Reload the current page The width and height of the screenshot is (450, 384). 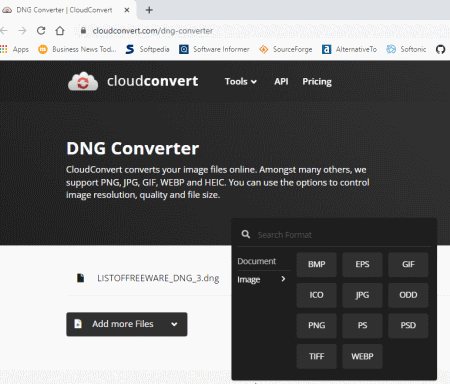[x=41, y=31]
